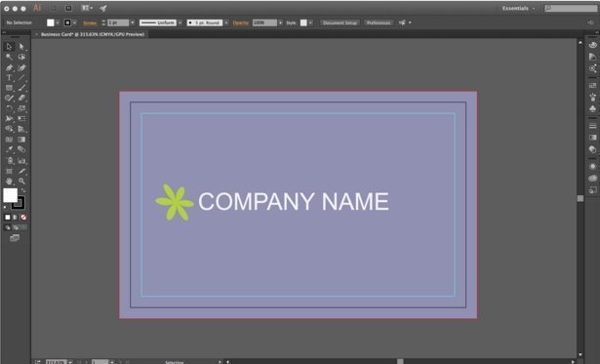Image resolution: width=600 pixels, height=364 pixels.
Task: Open the stroke weight dropdown
Action: [133, 23]
